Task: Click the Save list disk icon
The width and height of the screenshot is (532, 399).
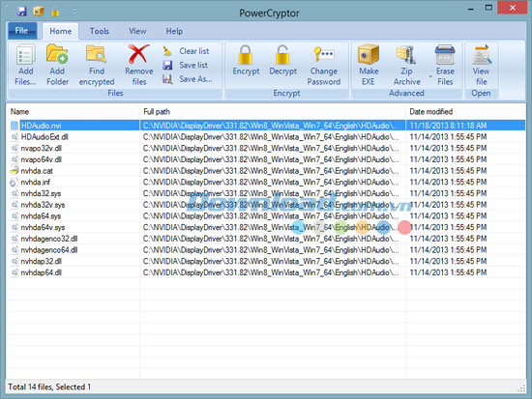Action: [167, 65]
